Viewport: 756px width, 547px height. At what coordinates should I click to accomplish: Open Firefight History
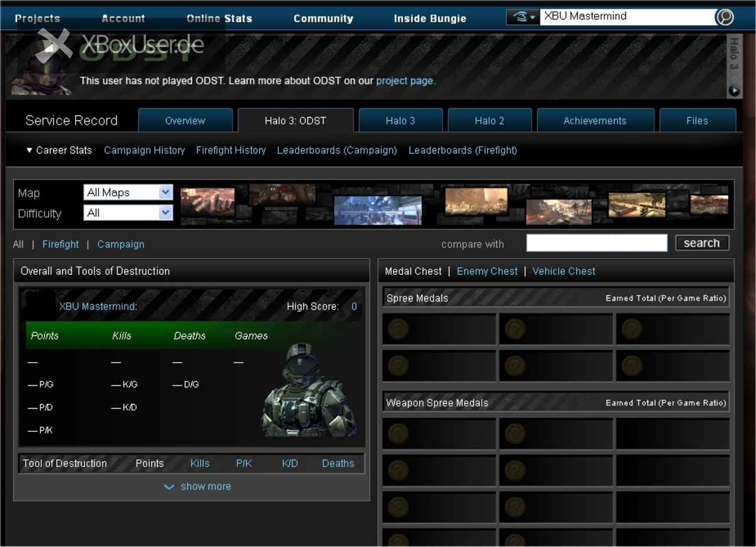[x=231, y=150]
